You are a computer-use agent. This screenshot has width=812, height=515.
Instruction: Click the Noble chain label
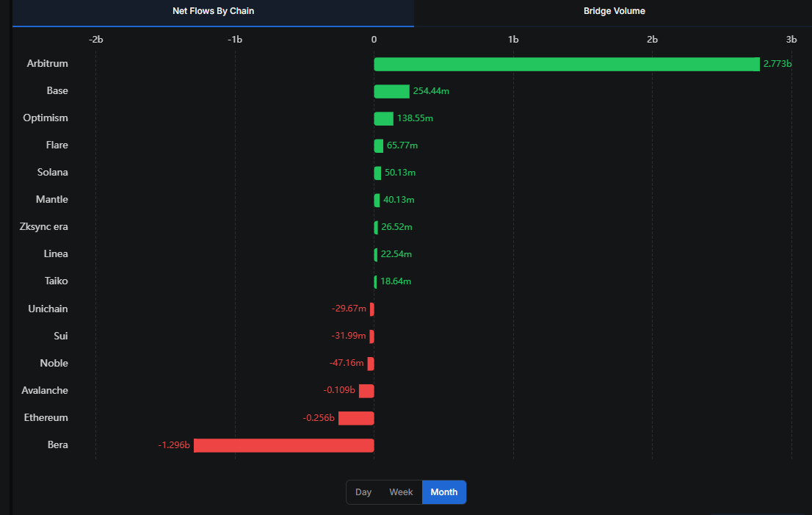[x=54, y=363]
